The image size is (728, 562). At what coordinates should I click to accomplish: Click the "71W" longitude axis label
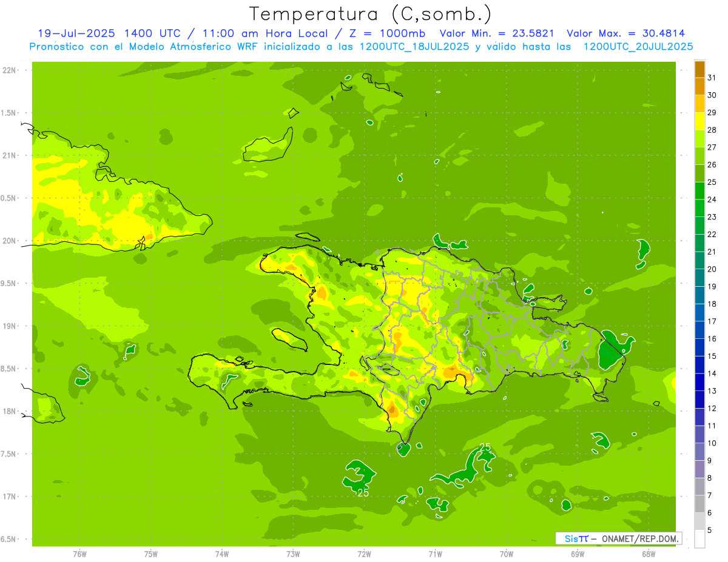point(435,554)
